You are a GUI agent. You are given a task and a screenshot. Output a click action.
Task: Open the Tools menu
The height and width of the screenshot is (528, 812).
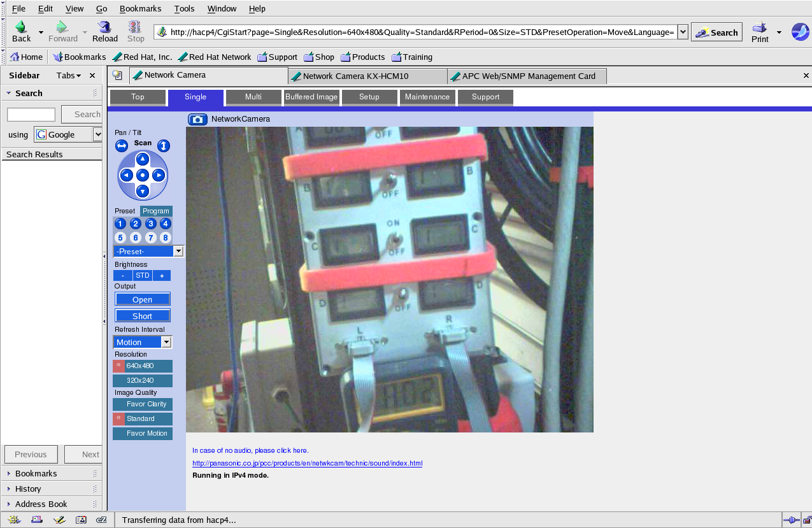[185, 8]
